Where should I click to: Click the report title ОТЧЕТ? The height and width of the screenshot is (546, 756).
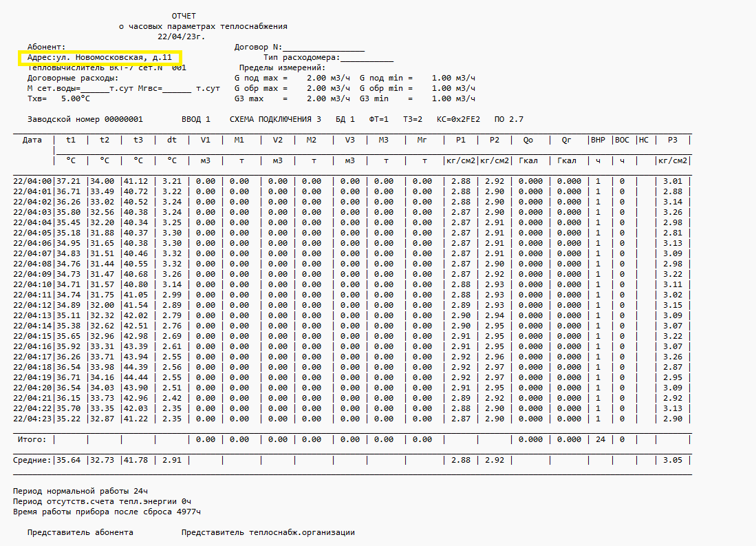[183, 16]
